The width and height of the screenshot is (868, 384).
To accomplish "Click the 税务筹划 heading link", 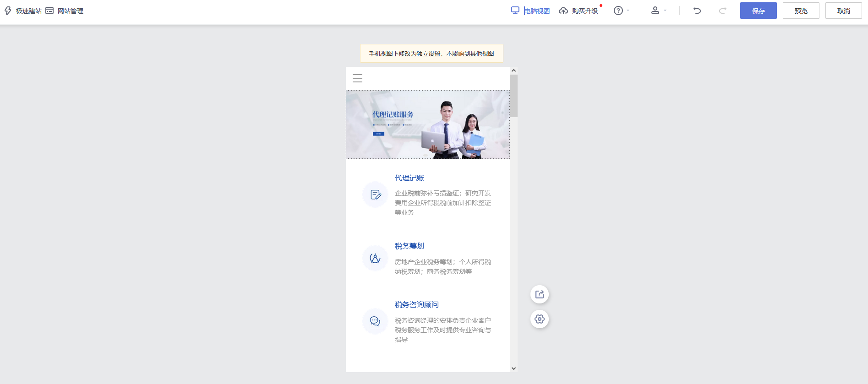I will pyautogui.click(x=409, y=246).
